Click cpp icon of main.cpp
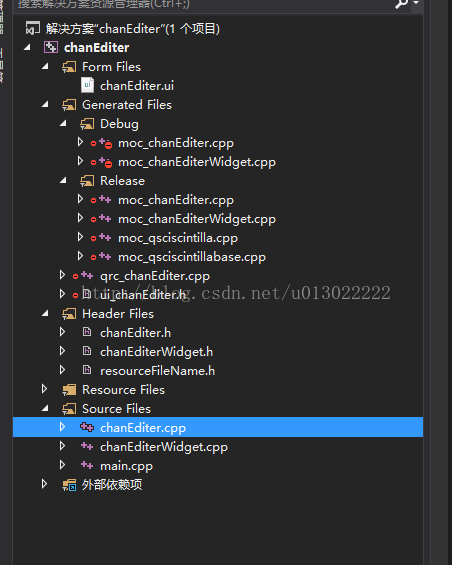This screenshot has height=565, width=452. pos(87,466)
